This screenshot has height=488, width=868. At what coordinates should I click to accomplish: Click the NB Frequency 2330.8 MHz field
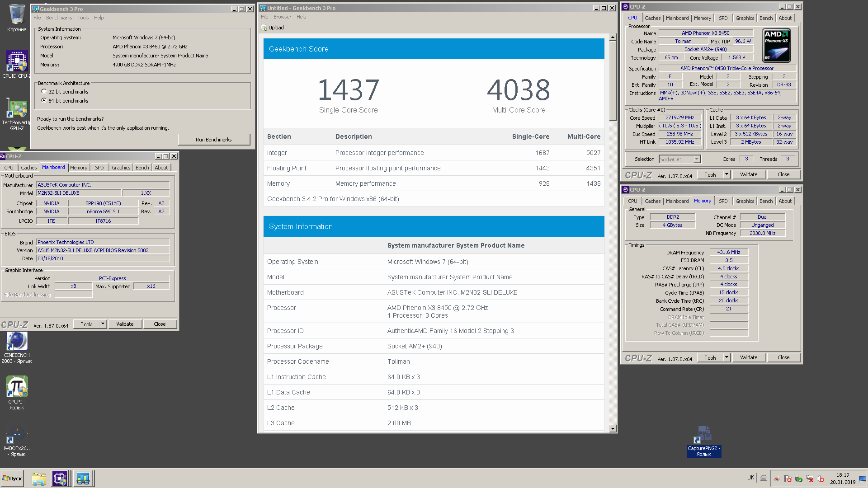[762, 233]
